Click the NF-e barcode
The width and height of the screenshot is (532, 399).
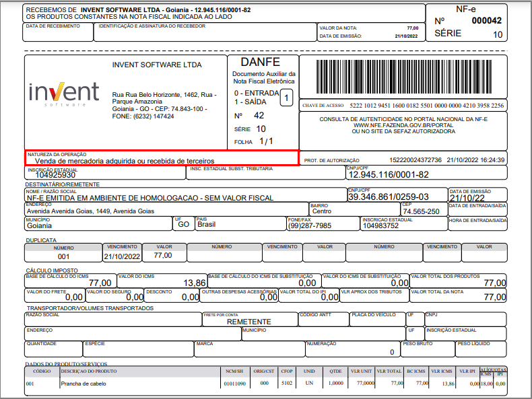click(x=404, y=77)
